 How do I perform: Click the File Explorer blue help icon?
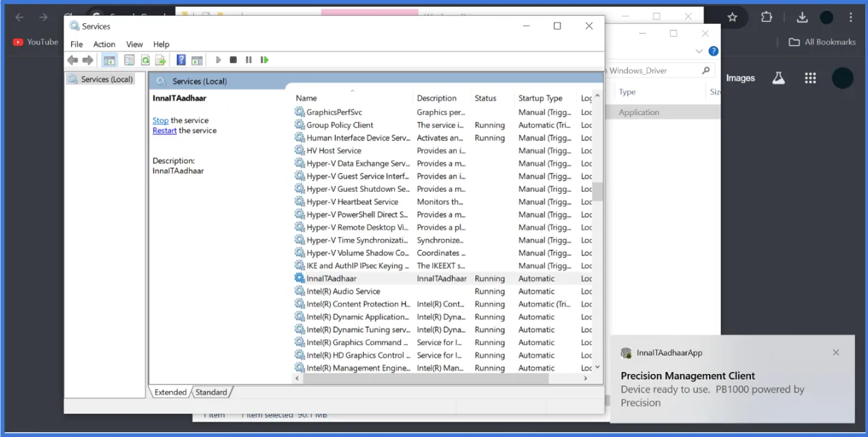(713, 51)
